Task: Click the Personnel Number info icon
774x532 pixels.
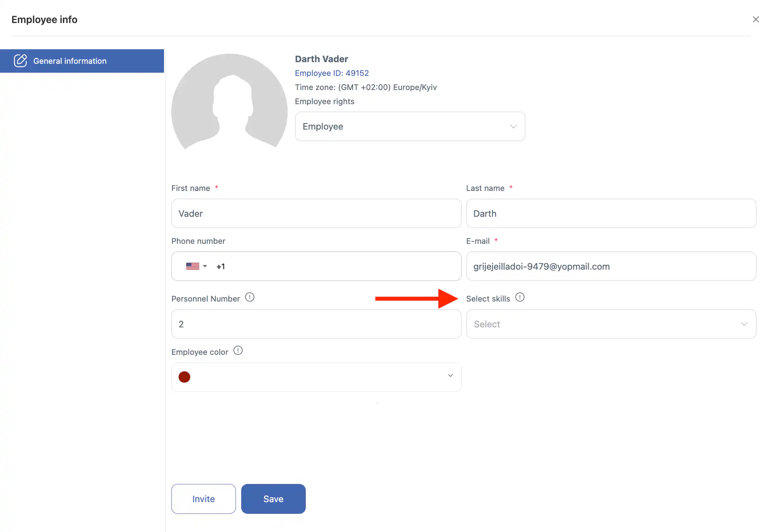Action: [x=250, y=297]
